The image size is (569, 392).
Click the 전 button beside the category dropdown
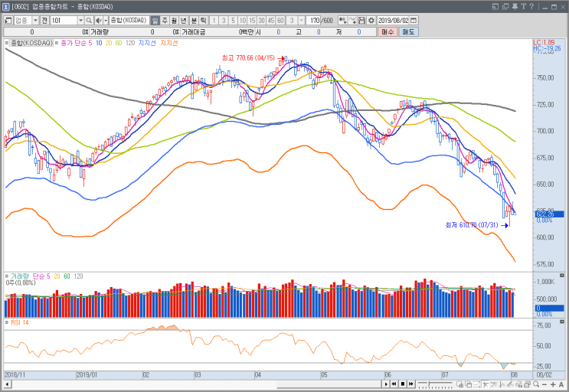coord(44,21)
